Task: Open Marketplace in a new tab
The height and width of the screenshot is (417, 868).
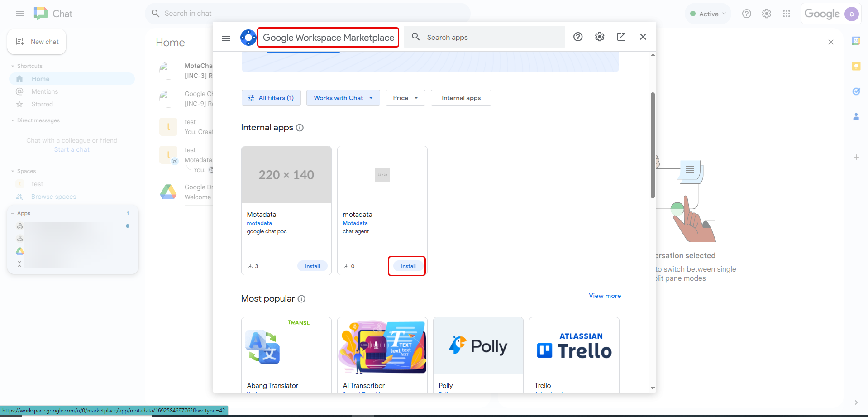Action: (x=621, y=37)
